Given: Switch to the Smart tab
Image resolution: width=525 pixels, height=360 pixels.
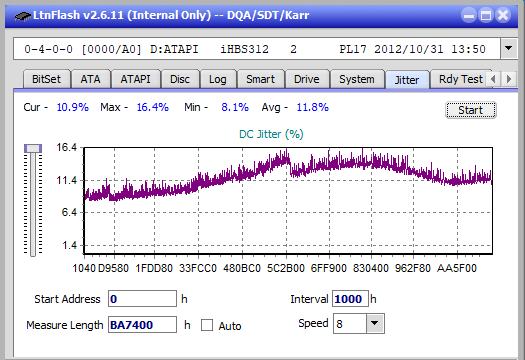Looking at the screenshot, I should pyautogui.click(x=260, y=79).
